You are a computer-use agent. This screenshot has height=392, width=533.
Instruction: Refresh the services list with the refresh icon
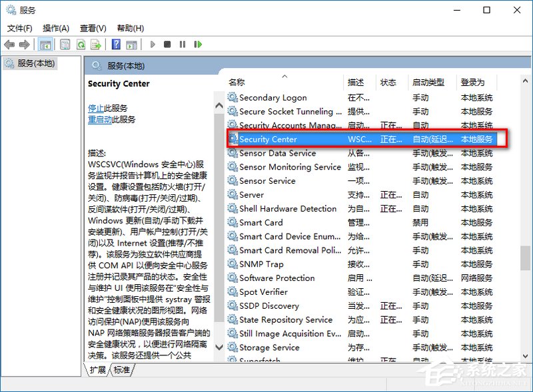coord(81,45)
